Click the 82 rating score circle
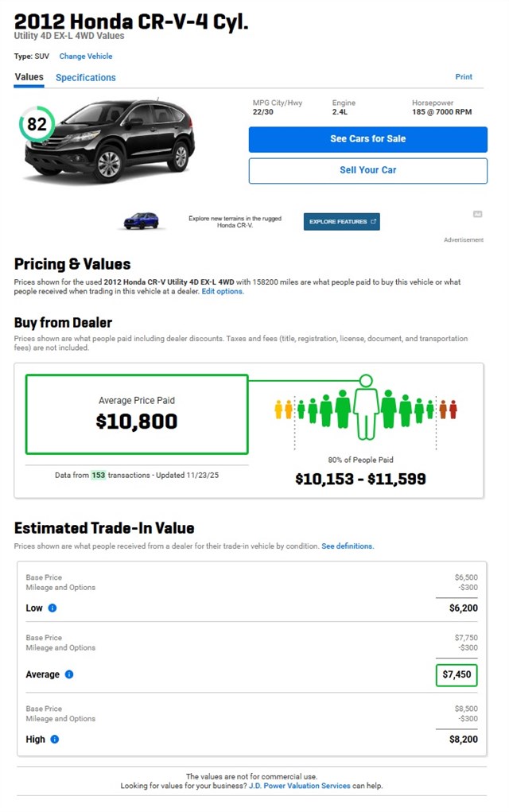Screen dimensions: 509x812 coord(37,125)
